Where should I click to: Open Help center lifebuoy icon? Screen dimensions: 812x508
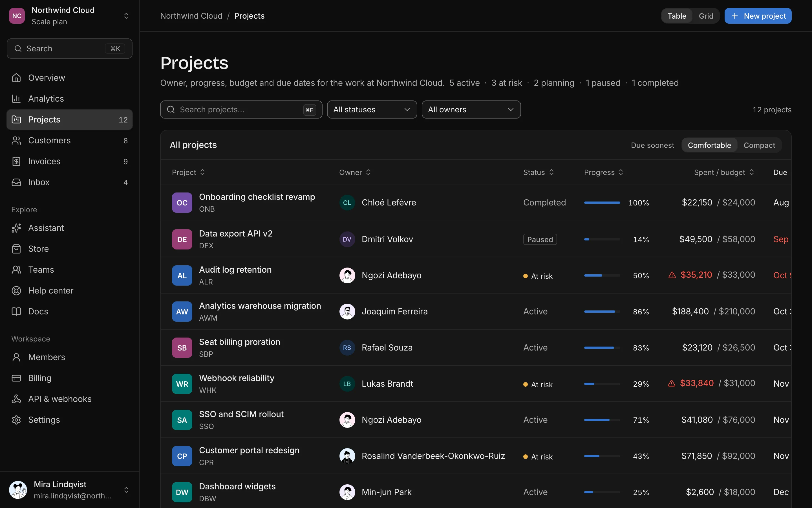click(16, 291)
